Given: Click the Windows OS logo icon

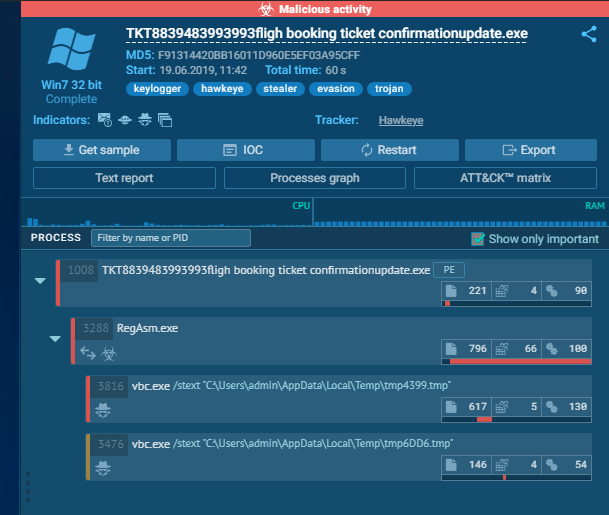Looking at the screenshot, I should pyautogui.click(x=71, y=49).
